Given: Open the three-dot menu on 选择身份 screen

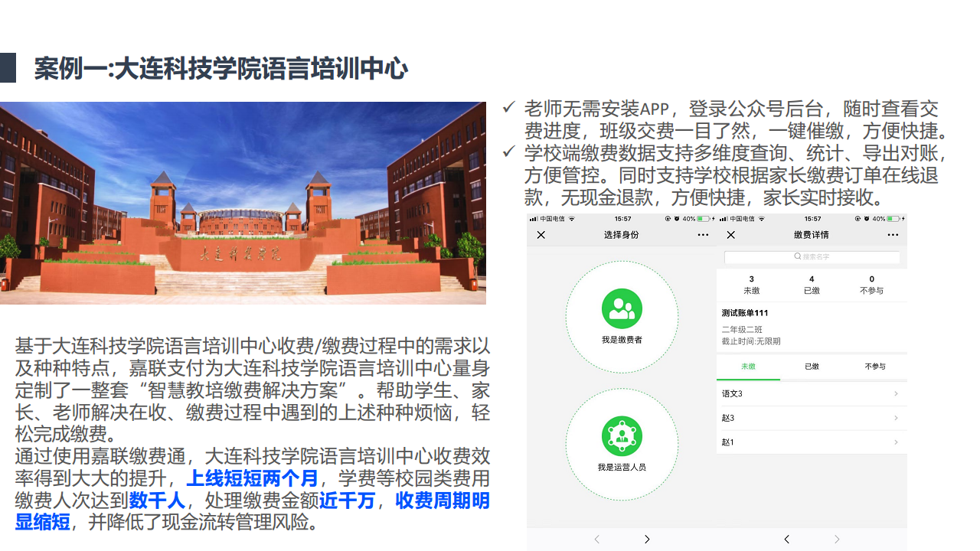Looking at the screenshot, I should pos(703,235).
